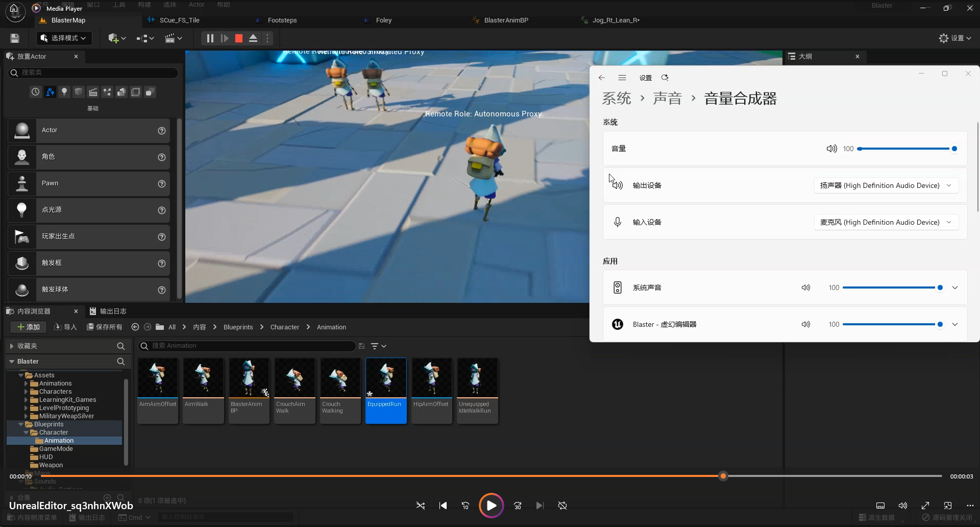This screenshot has width=980, height=527.
Task: Expand the Favorites section
Action: coord(11,346)
